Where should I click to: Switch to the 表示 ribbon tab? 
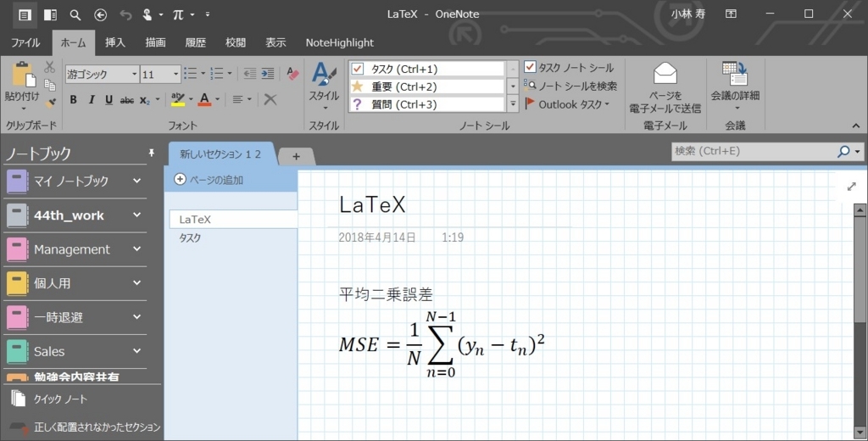(x=275, y=42)
